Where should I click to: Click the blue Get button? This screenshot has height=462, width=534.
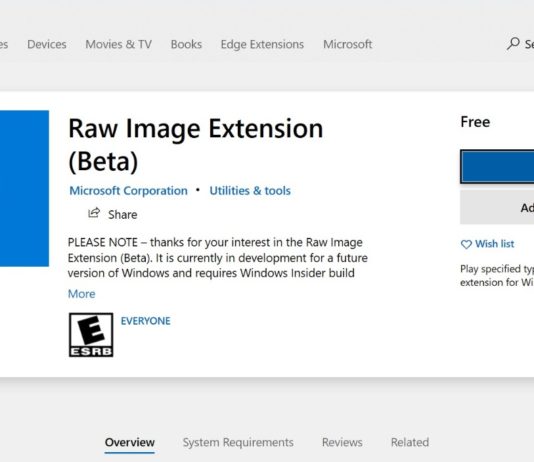point(497,166)
